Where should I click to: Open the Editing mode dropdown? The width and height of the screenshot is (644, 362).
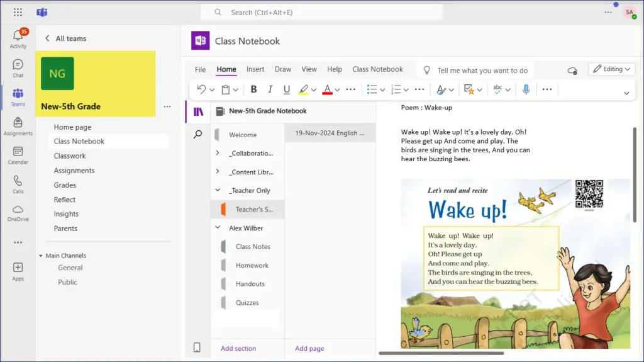[x=612, y=69]
